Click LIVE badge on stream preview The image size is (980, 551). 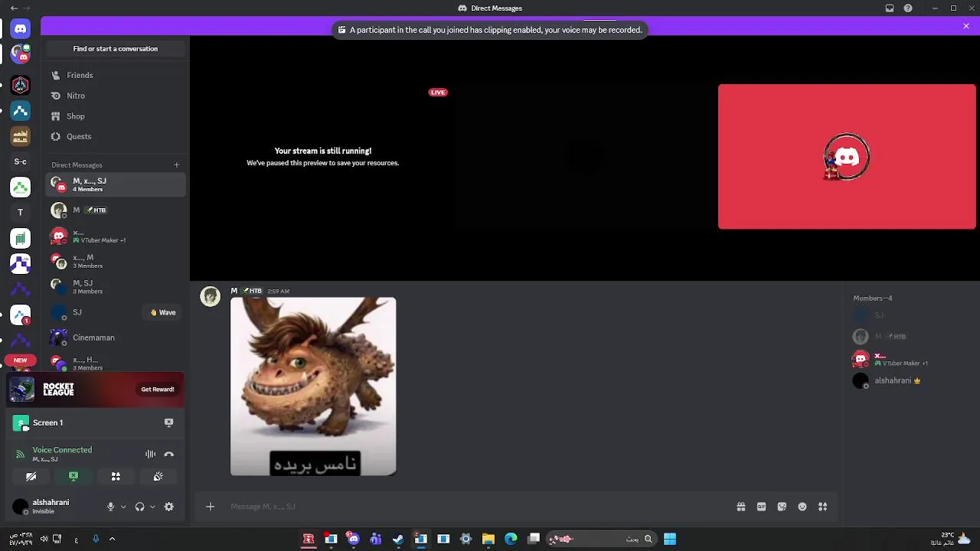(438, 93)
